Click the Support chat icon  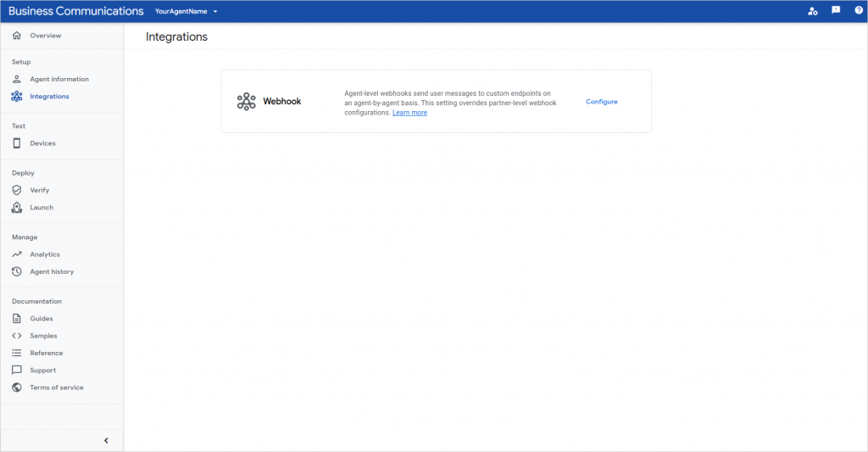pyautogui.click(x=17, y=371)
